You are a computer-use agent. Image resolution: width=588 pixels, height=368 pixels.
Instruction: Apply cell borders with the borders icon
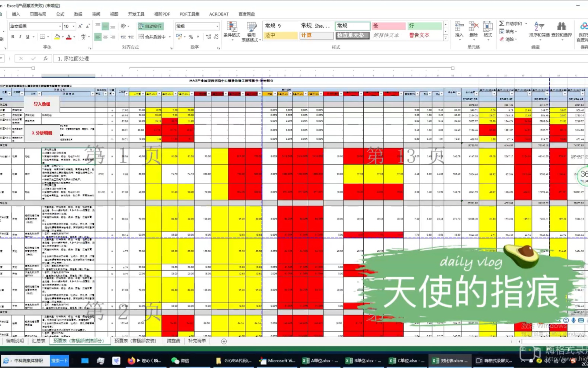(x=42, y=37)
